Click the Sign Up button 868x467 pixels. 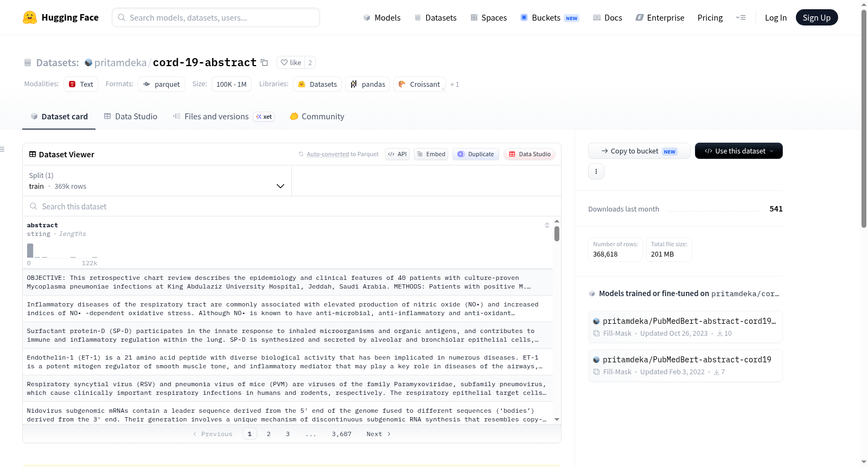click(x=816, y=17)
